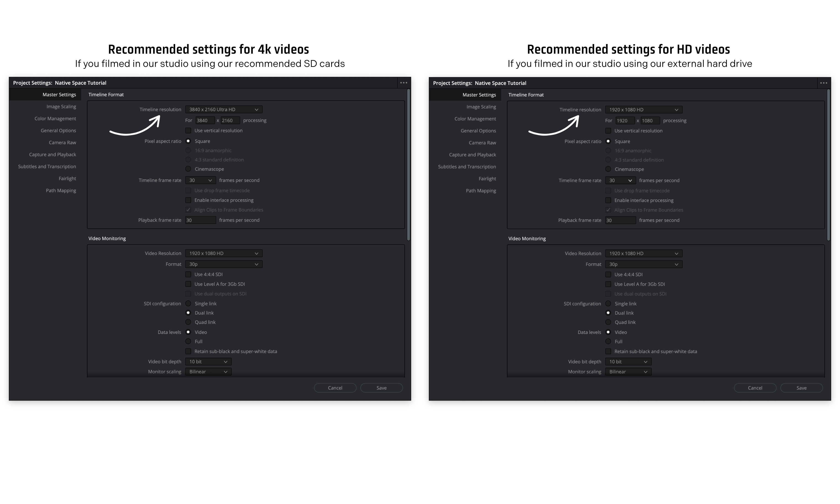The height and width of the screenshot is (504, 840).
Task: Open three-dot options menu in HD settings window
Action: [x=823, y=83]
